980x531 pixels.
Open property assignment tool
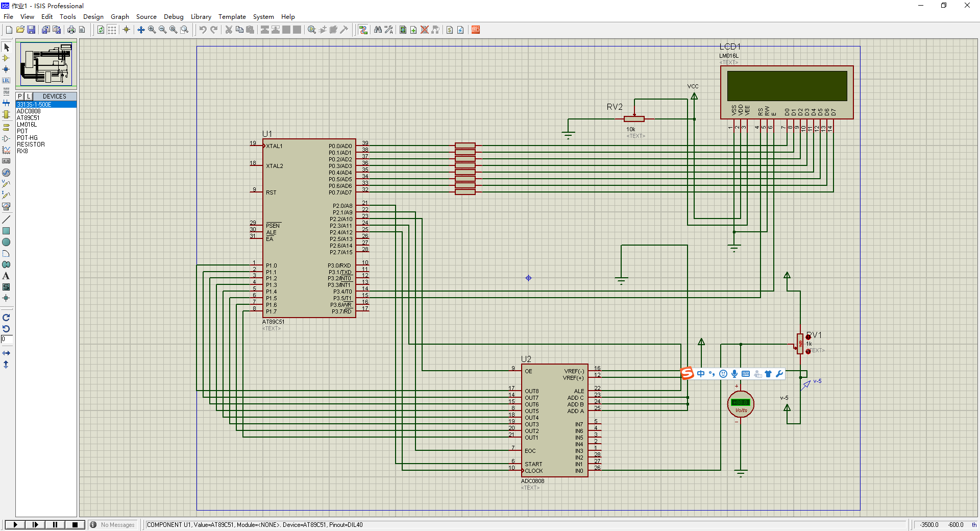(388, 30)
